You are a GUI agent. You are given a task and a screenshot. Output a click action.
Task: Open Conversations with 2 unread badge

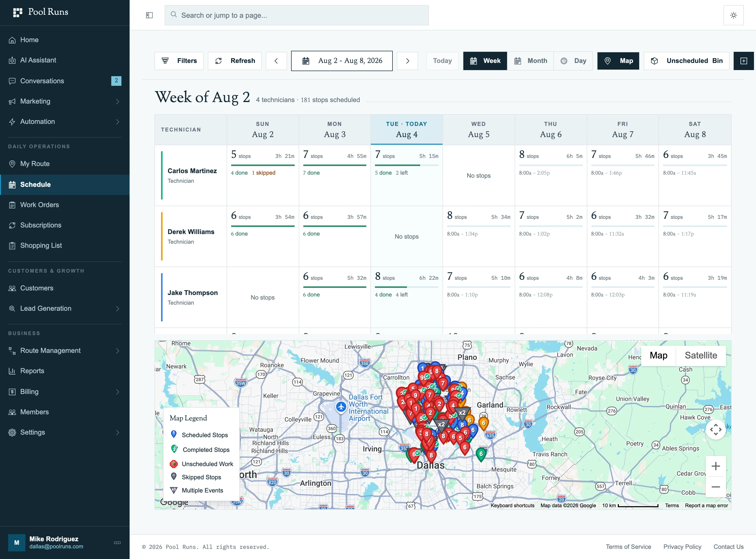click(x=65, y=81)
